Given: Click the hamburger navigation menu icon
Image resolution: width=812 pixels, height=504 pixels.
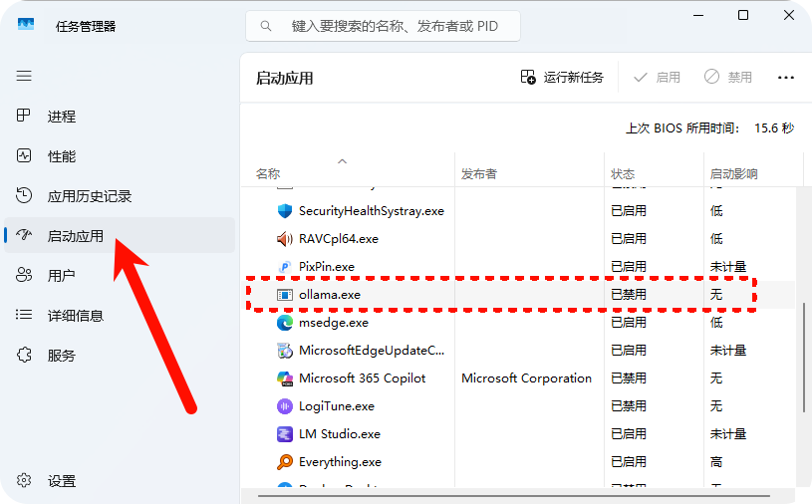Looking at the screenshot, I should pyautogui.click(x=24, y=76).
